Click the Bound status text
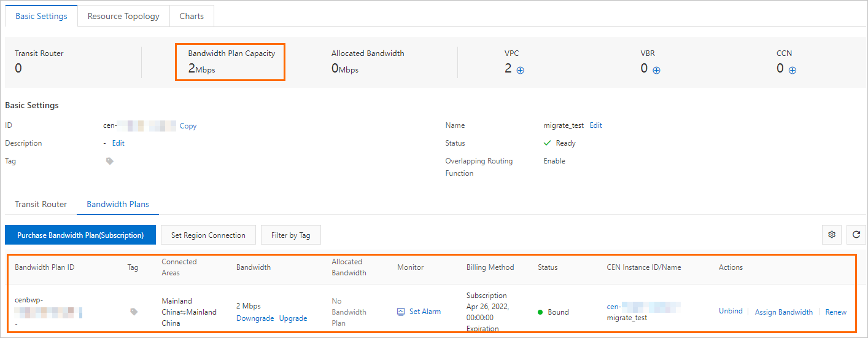The width and height of the screenshot is (868, 338). click(559, 312)
